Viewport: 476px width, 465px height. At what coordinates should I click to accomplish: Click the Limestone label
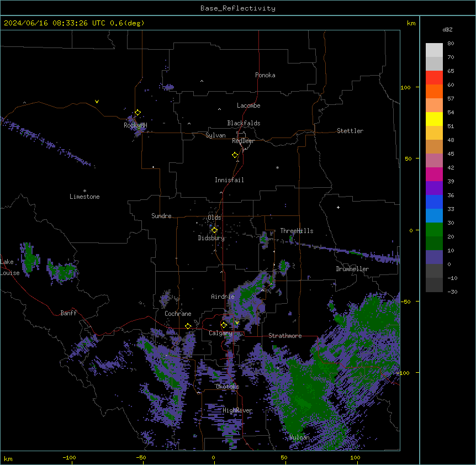tap(84, 197)
